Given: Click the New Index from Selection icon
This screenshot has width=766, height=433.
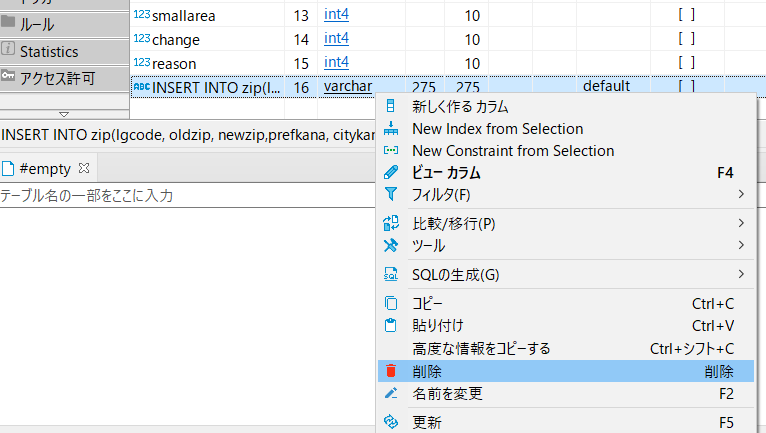Looking at the screenshot, I should pos(390,129).
